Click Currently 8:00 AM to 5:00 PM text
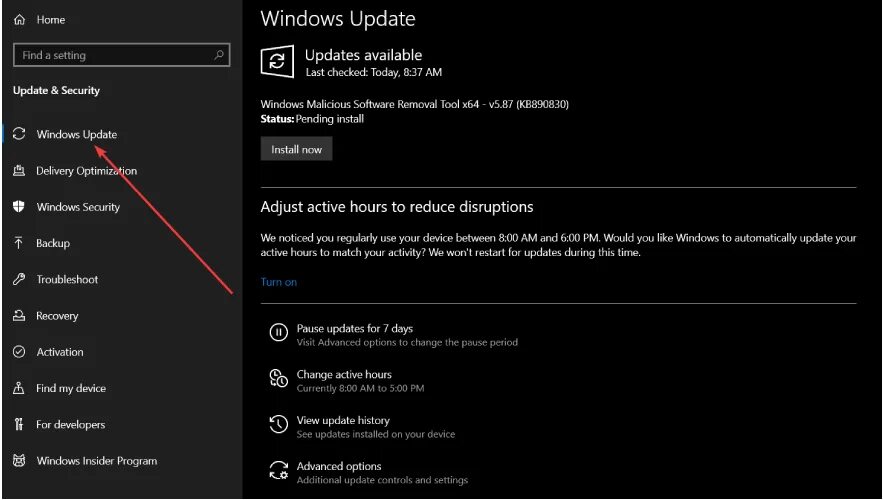Screen dimensions: 883x500 [360, 388]
